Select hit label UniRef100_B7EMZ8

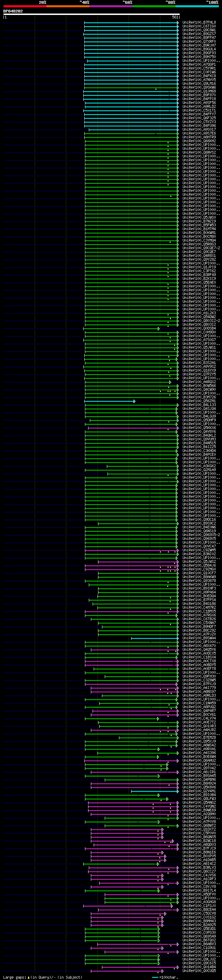[199, 737]
